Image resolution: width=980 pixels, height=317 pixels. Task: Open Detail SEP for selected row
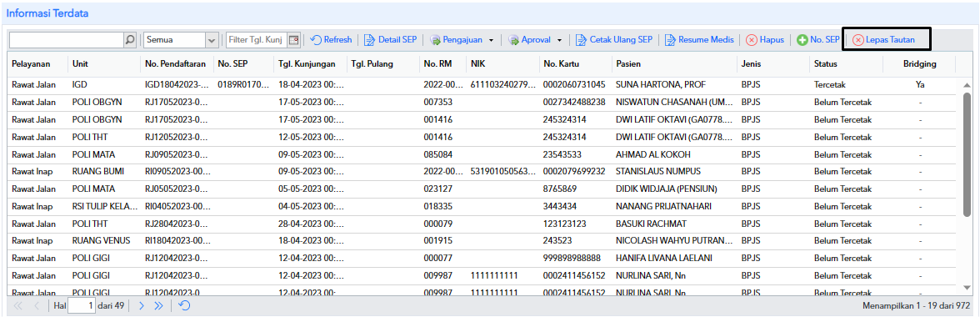tap(391, 39)
